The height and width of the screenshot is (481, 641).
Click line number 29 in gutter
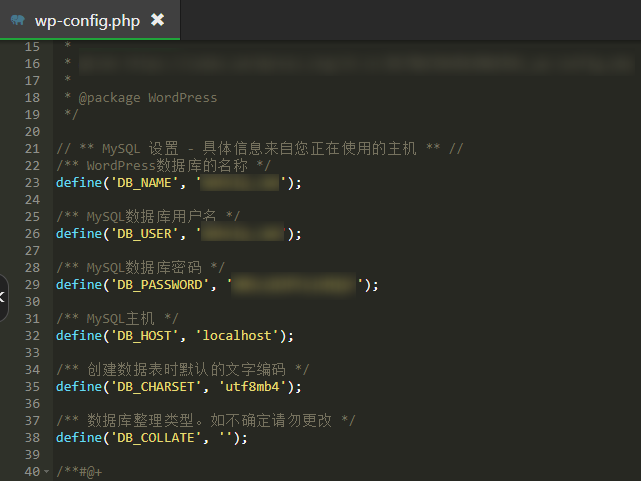pyautogui.click(x=32, y=284)
